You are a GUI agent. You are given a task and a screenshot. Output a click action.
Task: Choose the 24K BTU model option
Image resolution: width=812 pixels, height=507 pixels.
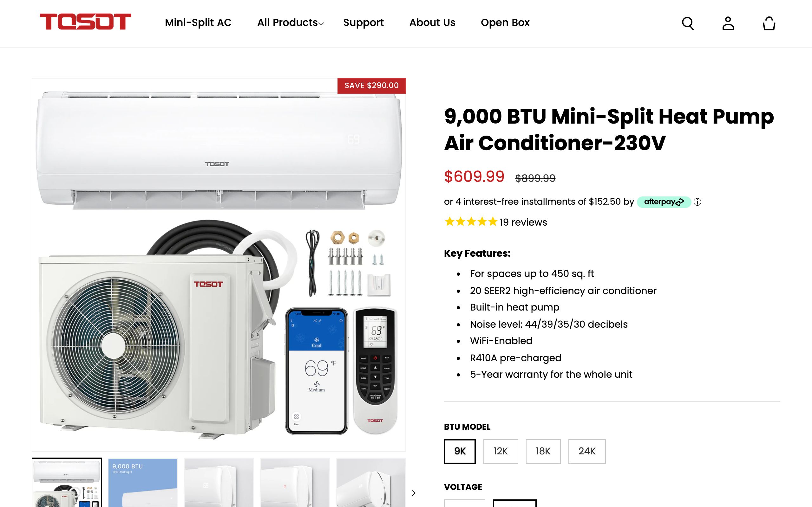[x=587, y=451]
